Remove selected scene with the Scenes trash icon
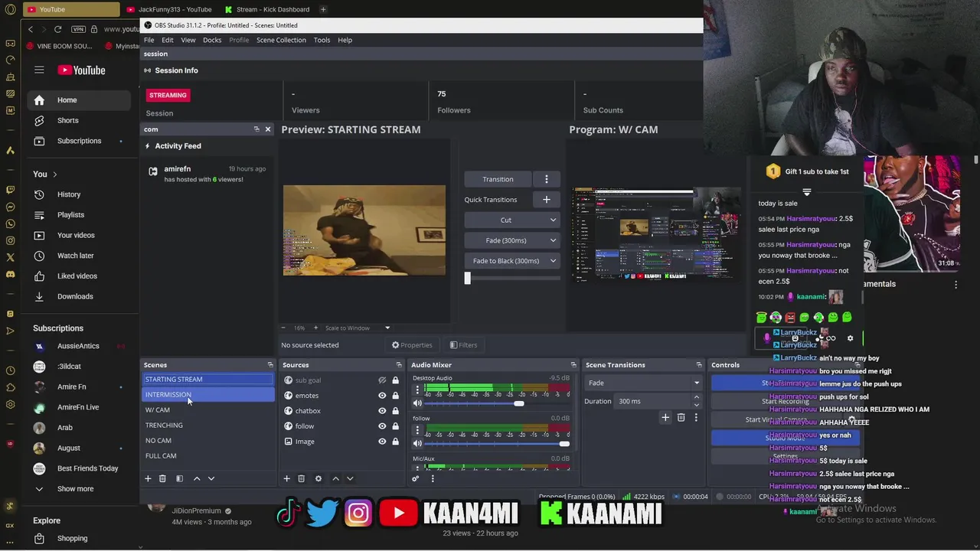980x551 pixels. pos(162,478)
